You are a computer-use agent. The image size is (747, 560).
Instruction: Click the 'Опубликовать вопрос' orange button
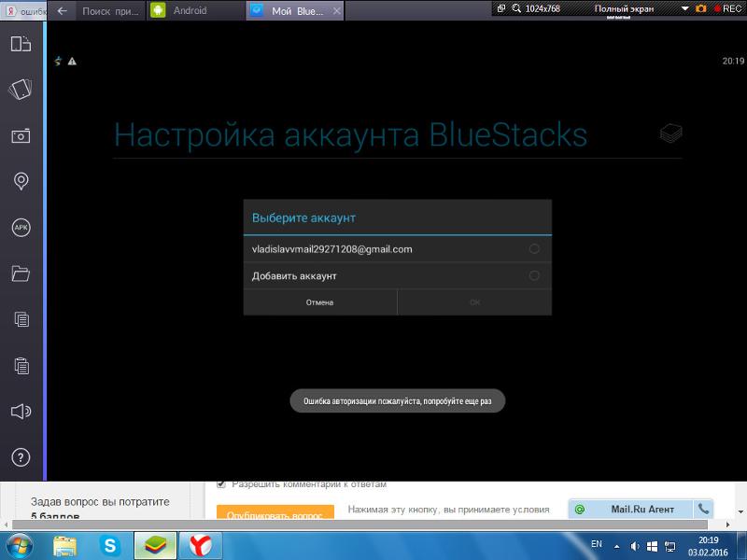coord(275,514)
